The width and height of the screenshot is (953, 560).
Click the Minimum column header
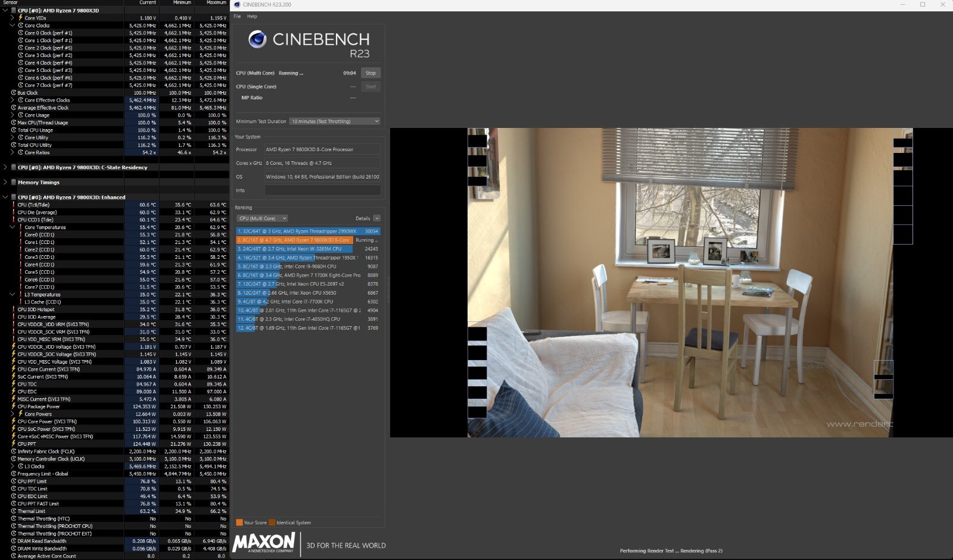coord(176,3)
